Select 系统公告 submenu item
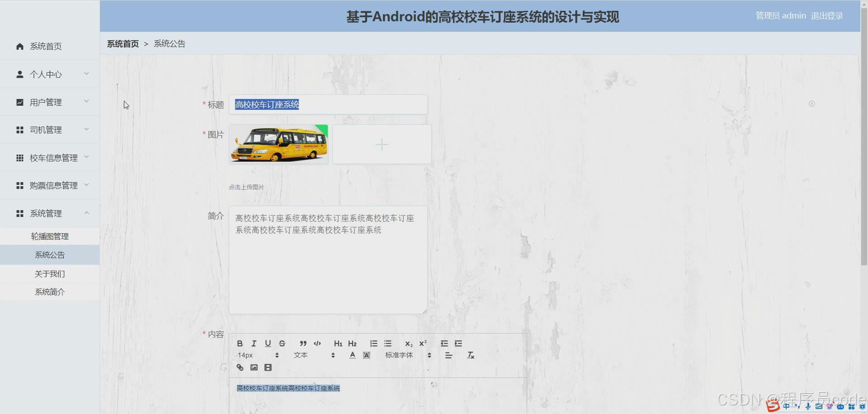Viewport: 868px width, 414px height. coord(50,255)
